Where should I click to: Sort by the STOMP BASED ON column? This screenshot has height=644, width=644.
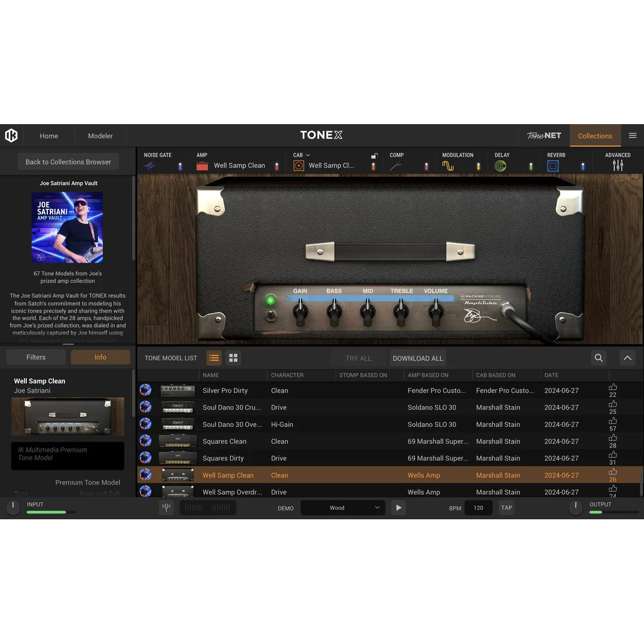pos(363,375)
